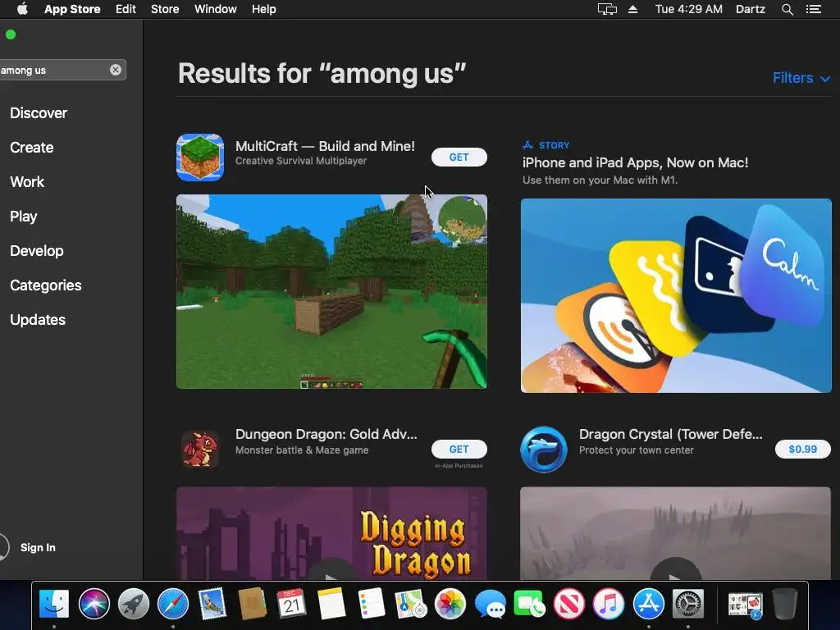
Task: Go to the Categories section
Action: (46, 285)
